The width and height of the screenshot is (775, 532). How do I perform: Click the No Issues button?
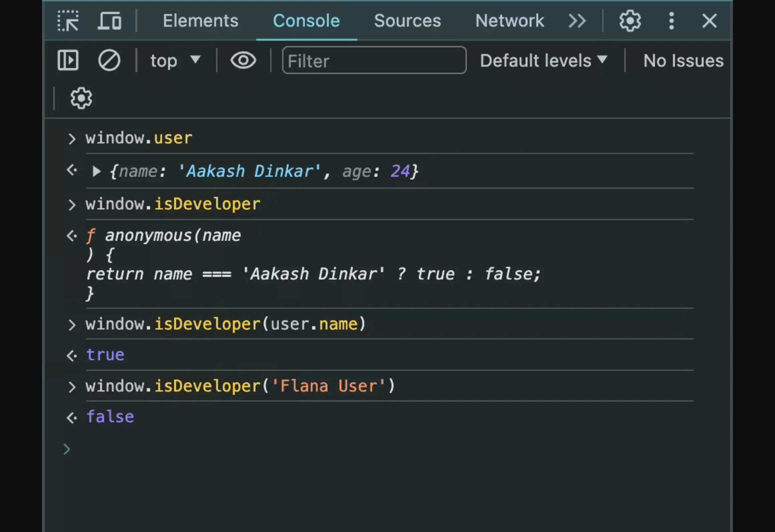tap(683, 61)
